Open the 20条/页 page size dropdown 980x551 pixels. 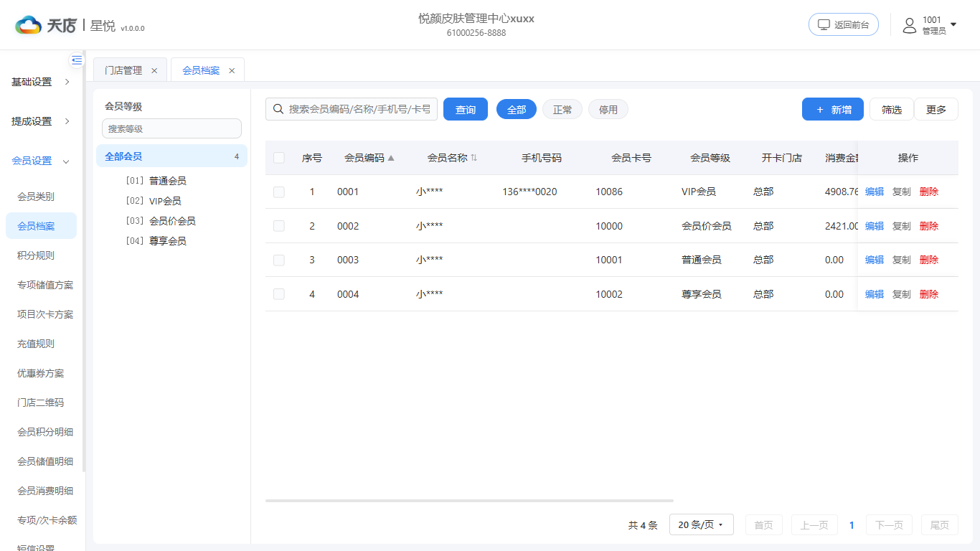click(x=702, y=524)
